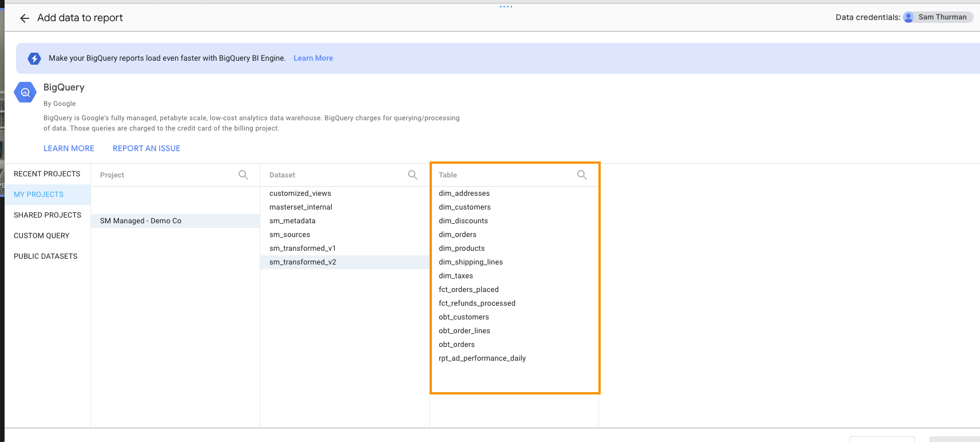980x442 pixels.
Task: Click the Add data to report title
Action: click(x=80, y=18)
